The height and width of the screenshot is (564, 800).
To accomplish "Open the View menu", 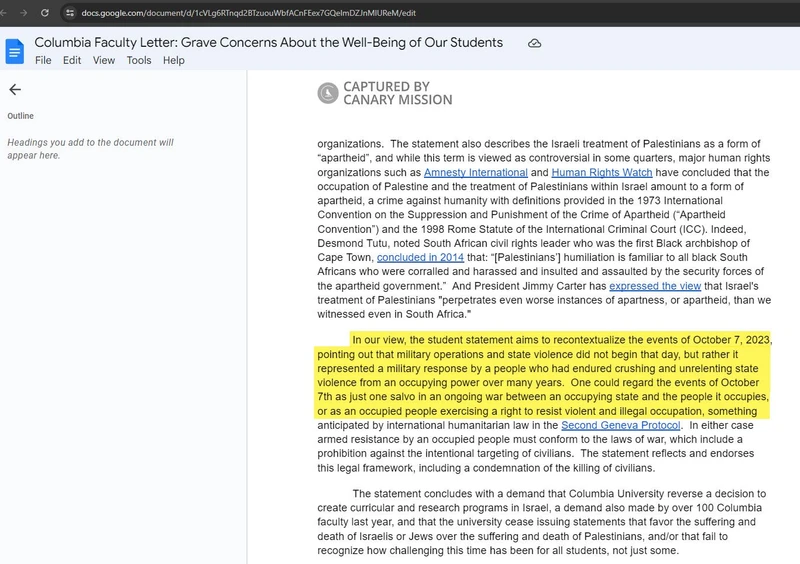I will (104, 60).
